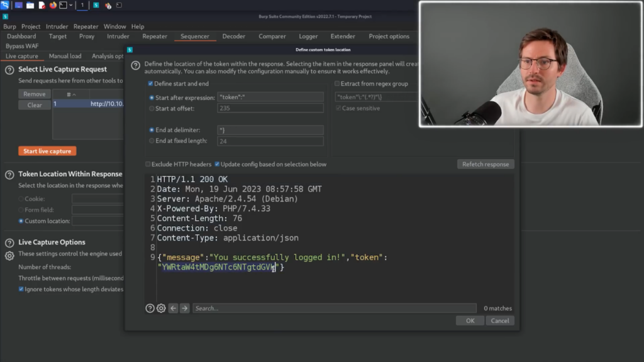Click the Burp Suite logo in the title bar
The image size is (644, 362).
click(x=5, y=16)
